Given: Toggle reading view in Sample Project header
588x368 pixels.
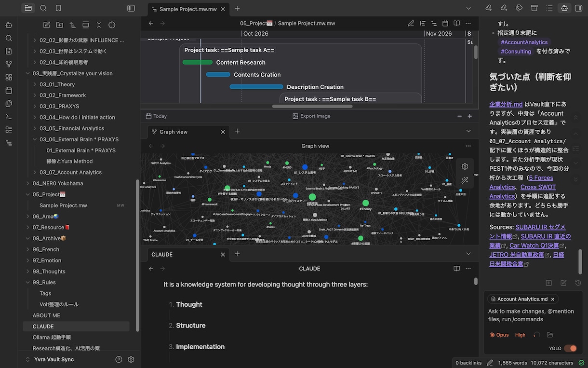Looking at the screenshot, I should pos(456,23).
